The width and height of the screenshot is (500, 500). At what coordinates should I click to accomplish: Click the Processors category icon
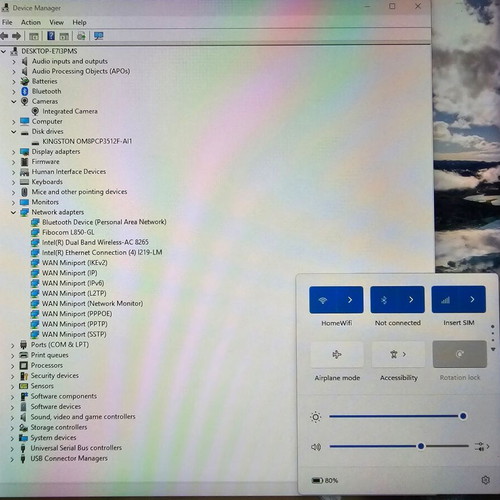(x=23, y=365)
